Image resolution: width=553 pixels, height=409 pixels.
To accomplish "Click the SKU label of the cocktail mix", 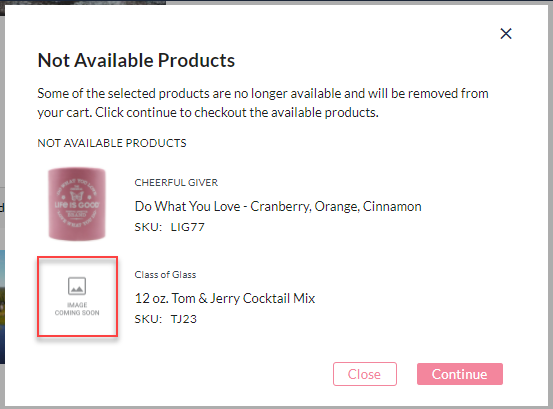I will (x=148, y=319).
